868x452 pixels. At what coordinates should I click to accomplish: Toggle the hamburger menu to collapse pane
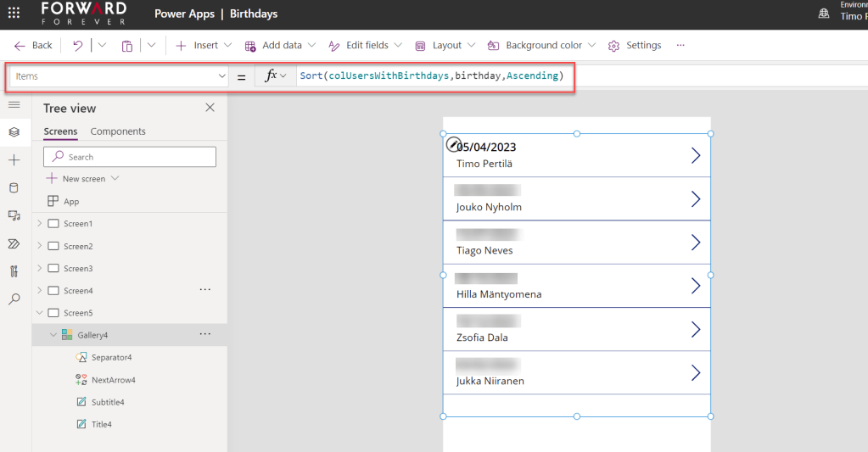[x=14, y=104]
